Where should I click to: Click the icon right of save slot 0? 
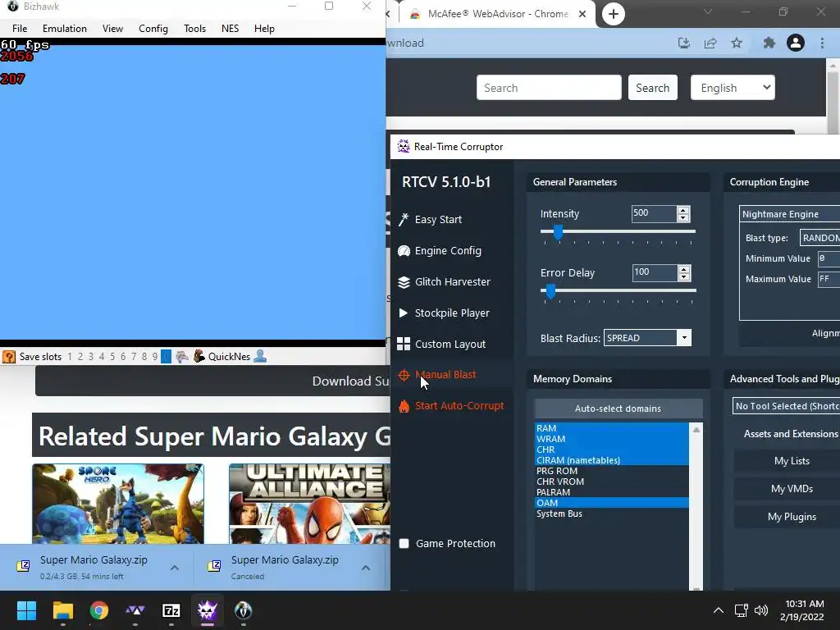(182, 356)
